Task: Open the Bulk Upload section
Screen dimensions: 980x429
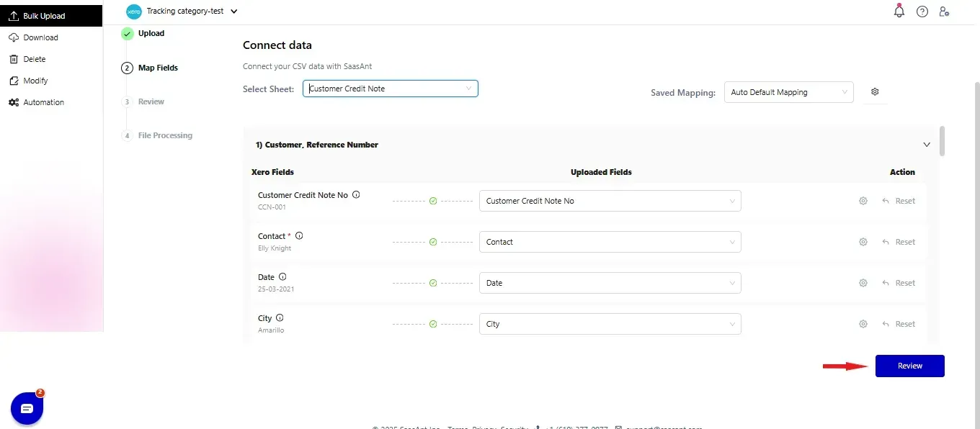Action: tap(51, 16)
